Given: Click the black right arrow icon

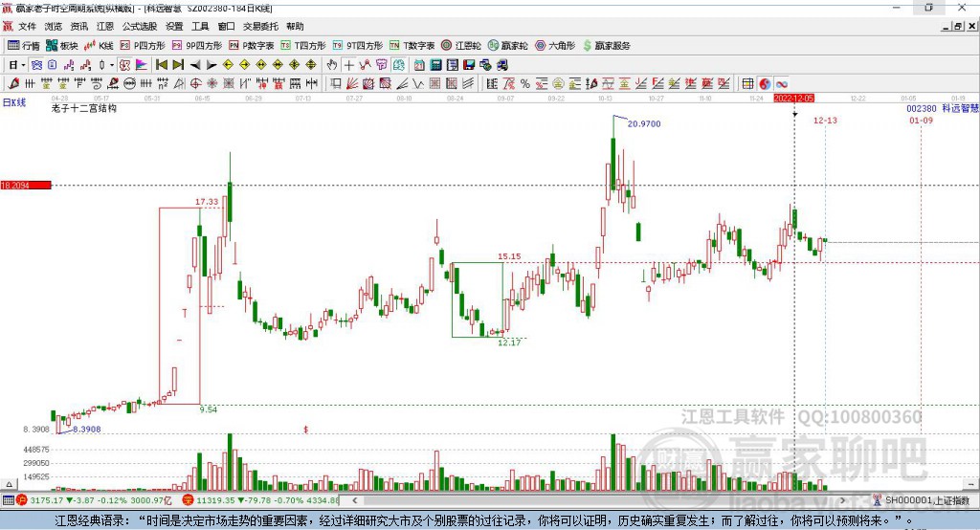Looking at the screenshot, I should 212,64.
